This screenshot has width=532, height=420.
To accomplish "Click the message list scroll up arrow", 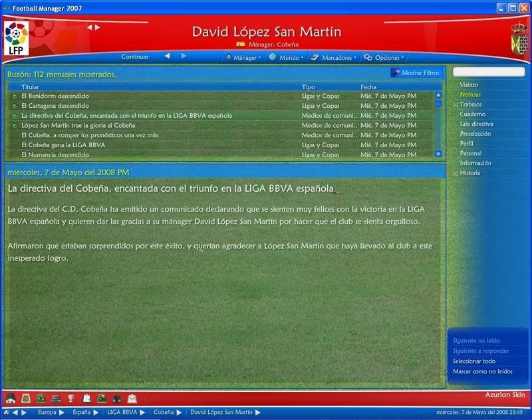I will (x=438, y=95).
